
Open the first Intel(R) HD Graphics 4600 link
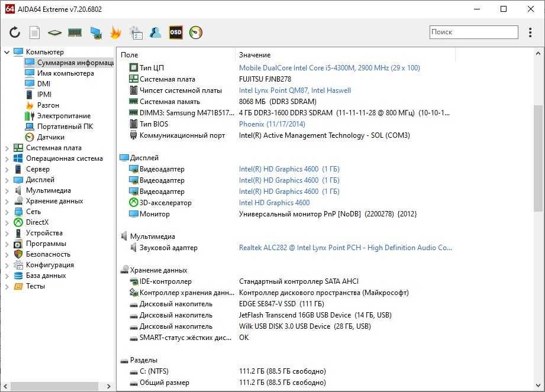289,169
